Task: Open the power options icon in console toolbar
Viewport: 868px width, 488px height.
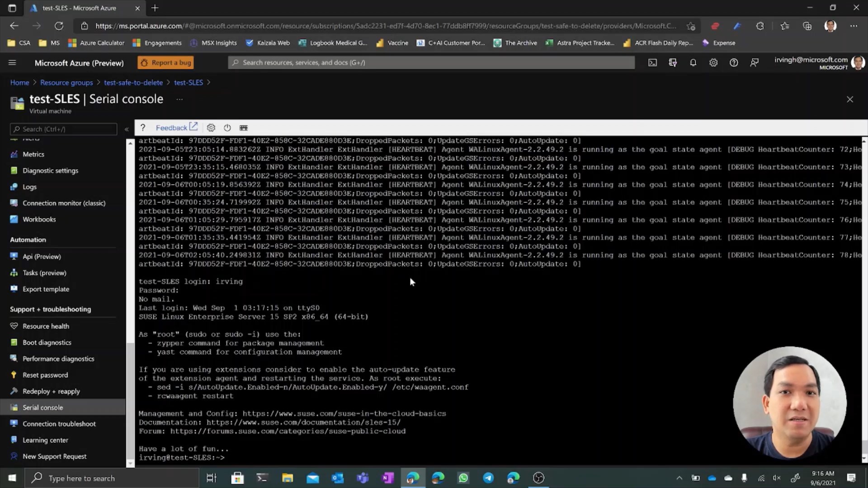Action: [x=227, y=128]
